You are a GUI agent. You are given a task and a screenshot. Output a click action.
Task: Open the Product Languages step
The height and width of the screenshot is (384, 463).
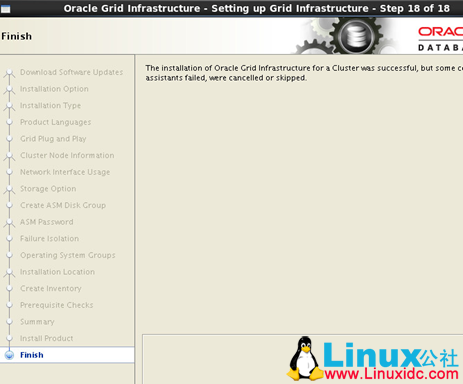(x=55, y=122)
